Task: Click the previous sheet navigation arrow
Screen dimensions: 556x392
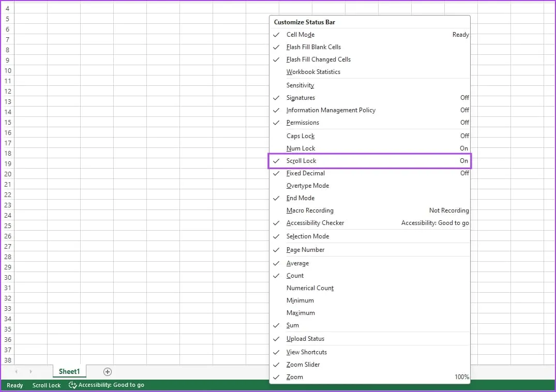Action: tap(16, 372)
